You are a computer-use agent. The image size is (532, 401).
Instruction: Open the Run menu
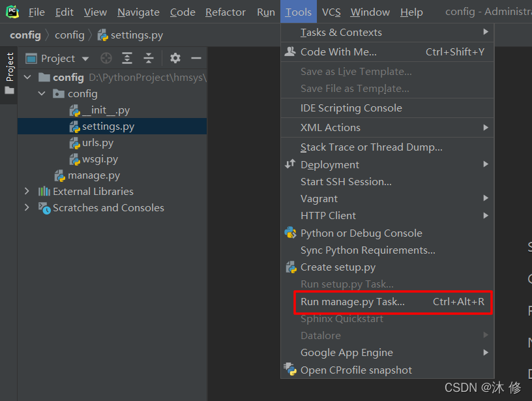pos(266,12)
